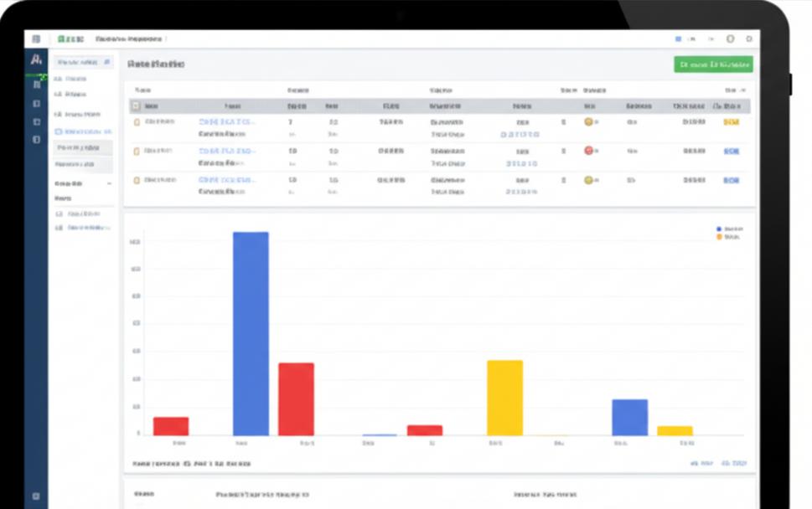
Task: Open the third icon in the dark sidebar
Action: tap(36, 122)
